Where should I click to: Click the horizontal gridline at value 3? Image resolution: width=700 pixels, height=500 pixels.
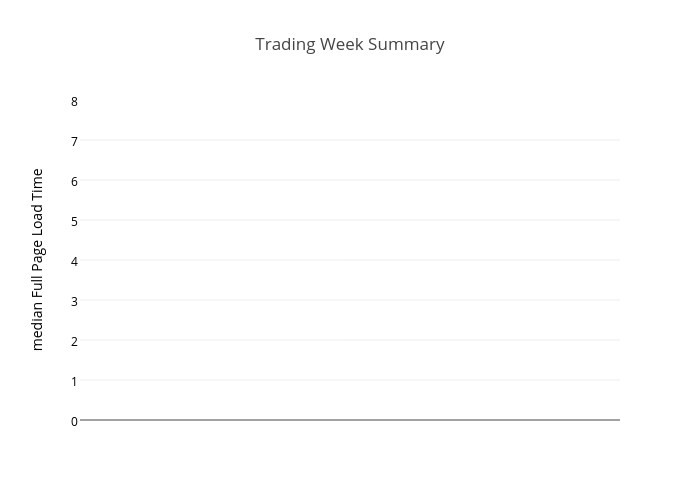(x=350, y=300)
